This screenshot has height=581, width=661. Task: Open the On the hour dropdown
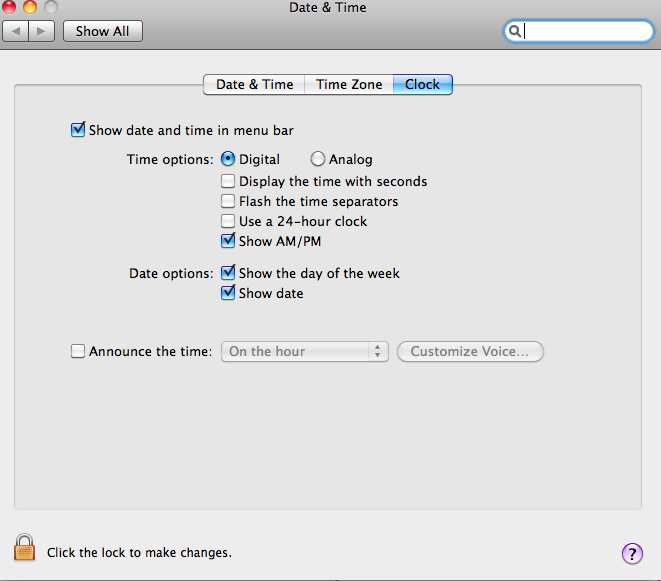click(305, 352)
